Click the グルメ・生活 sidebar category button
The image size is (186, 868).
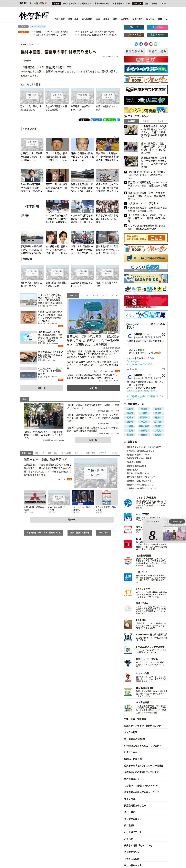click(134, 35)
